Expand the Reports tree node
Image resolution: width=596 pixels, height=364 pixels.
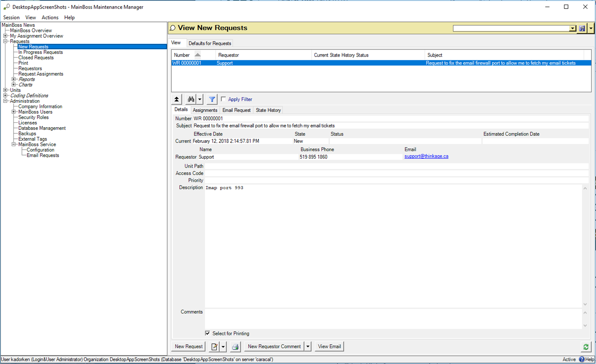pyautogui.click(x=14, y=80)
